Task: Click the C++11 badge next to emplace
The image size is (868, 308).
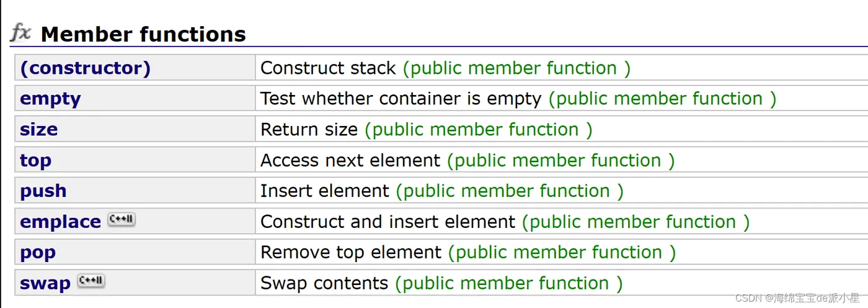Action: [122, 219]
